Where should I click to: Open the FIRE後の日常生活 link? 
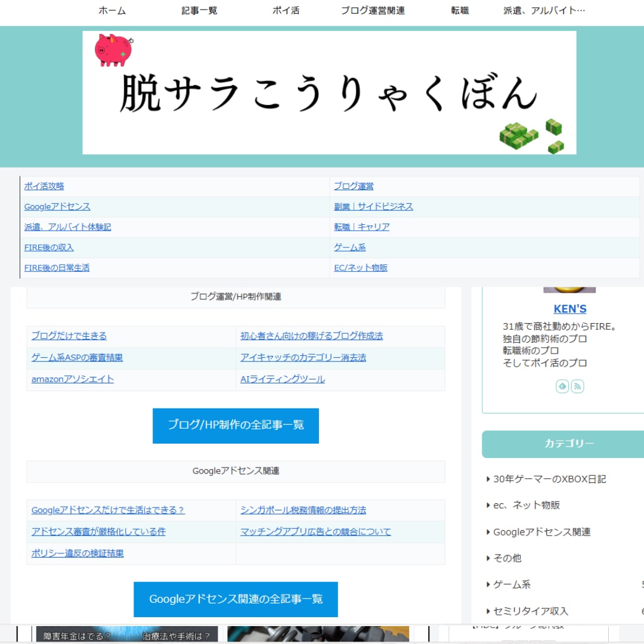point(57,268)
